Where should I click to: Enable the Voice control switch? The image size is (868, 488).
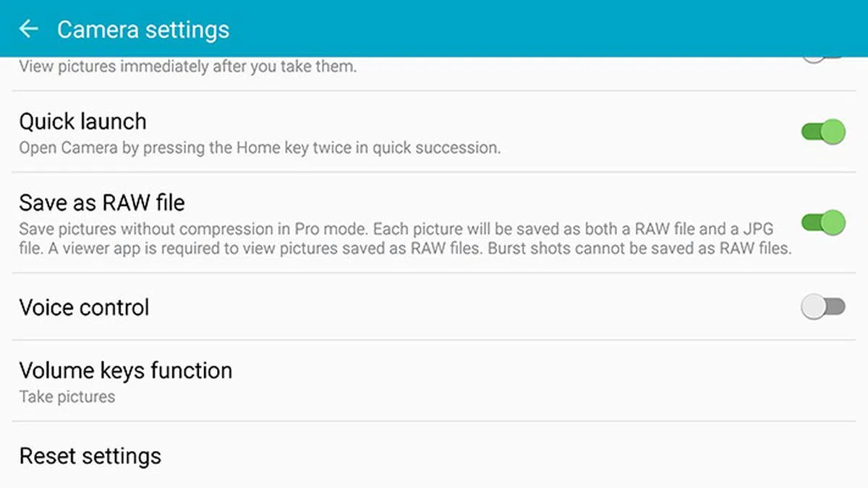tap(823, 307)
